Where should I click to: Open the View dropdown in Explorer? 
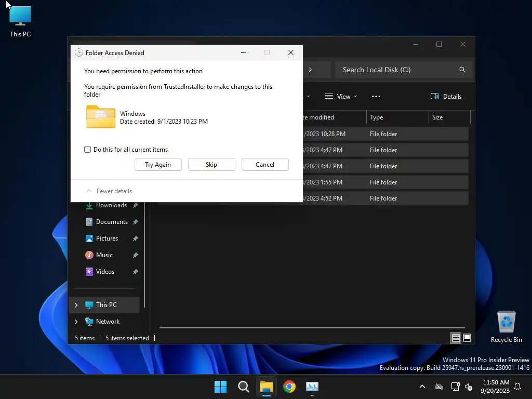point(341,96)
